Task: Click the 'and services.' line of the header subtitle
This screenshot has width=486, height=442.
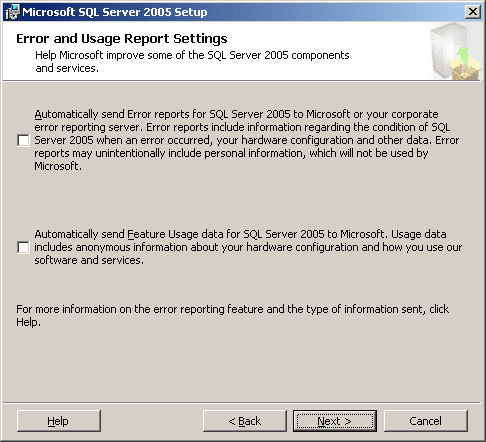Action: pos(67,68)
